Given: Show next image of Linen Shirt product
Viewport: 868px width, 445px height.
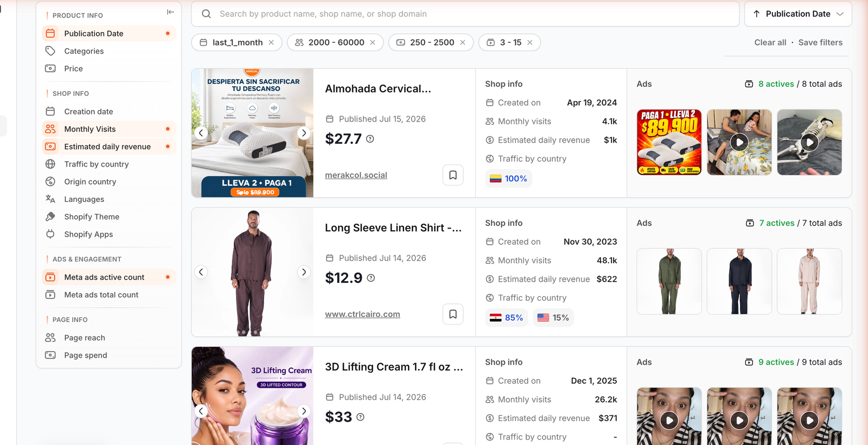Looking at the screenshot, I should 304,272.
